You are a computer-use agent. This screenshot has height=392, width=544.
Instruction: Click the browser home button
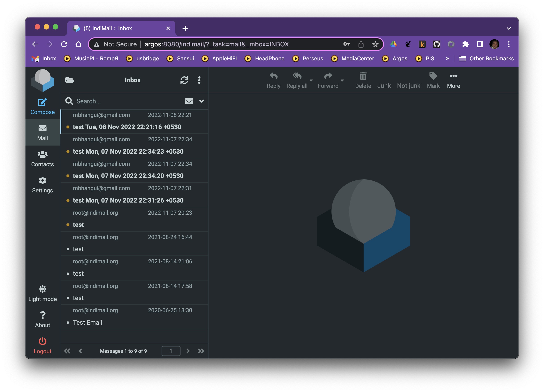click(x=78, y=44)
